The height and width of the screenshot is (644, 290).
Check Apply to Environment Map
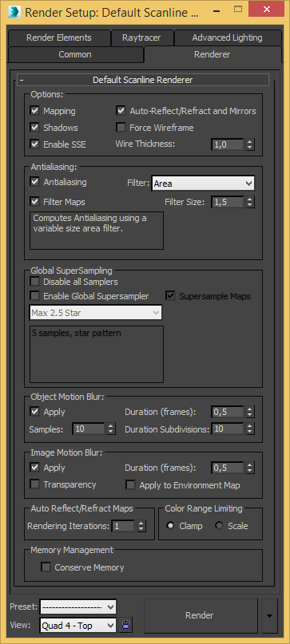130,485
